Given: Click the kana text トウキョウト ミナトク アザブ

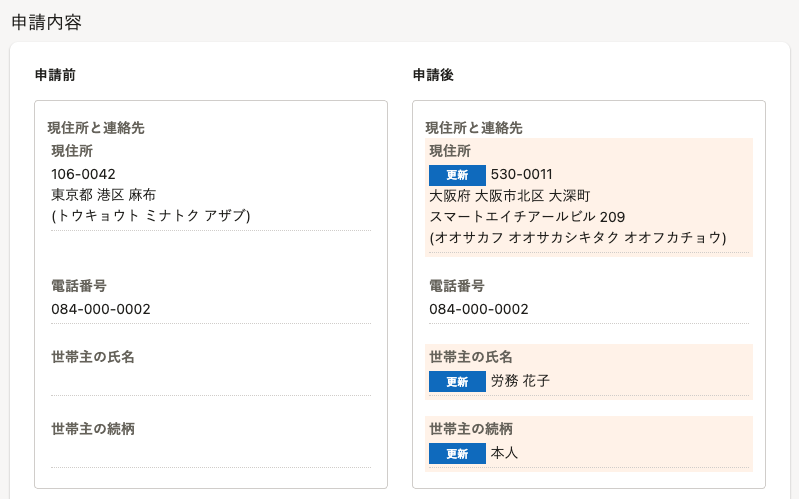Looking at the screenshot, I should [151, 216].
